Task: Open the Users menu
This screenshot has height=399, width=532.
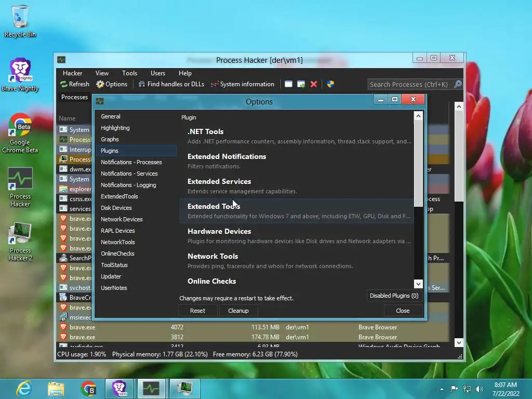Action: click(158, 73)
